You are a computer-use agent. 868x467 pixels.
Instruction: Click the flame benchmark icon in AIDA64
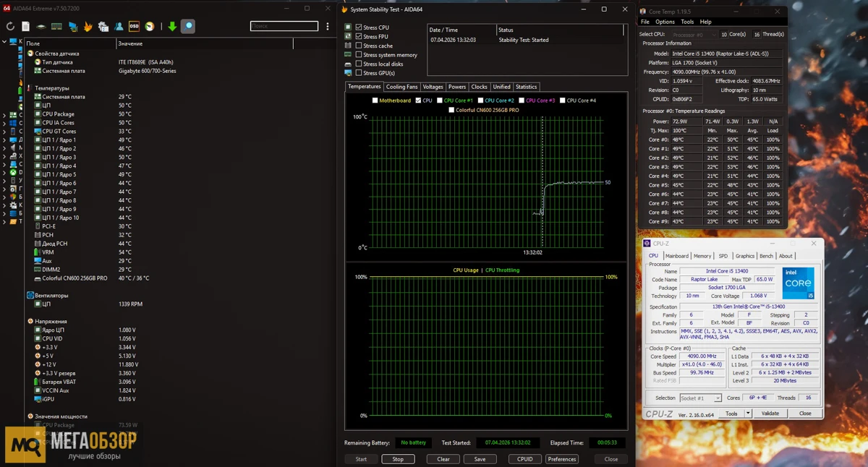click(87, 25)
